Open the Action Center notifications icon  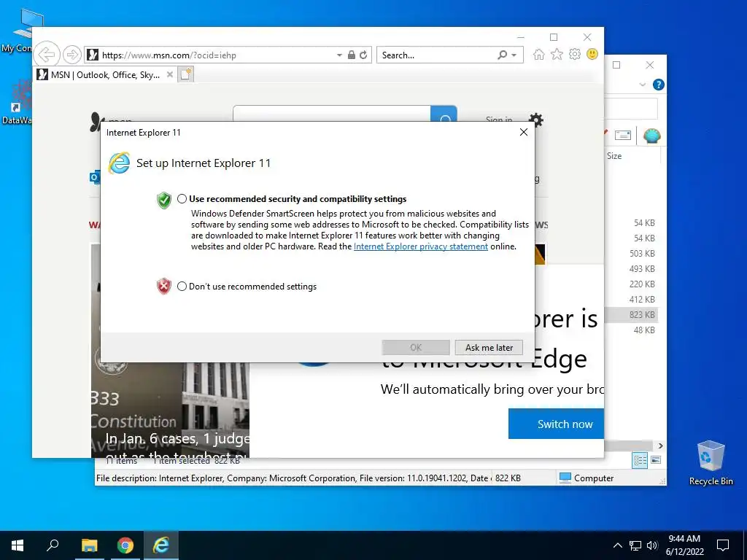(x=723, y=545)
